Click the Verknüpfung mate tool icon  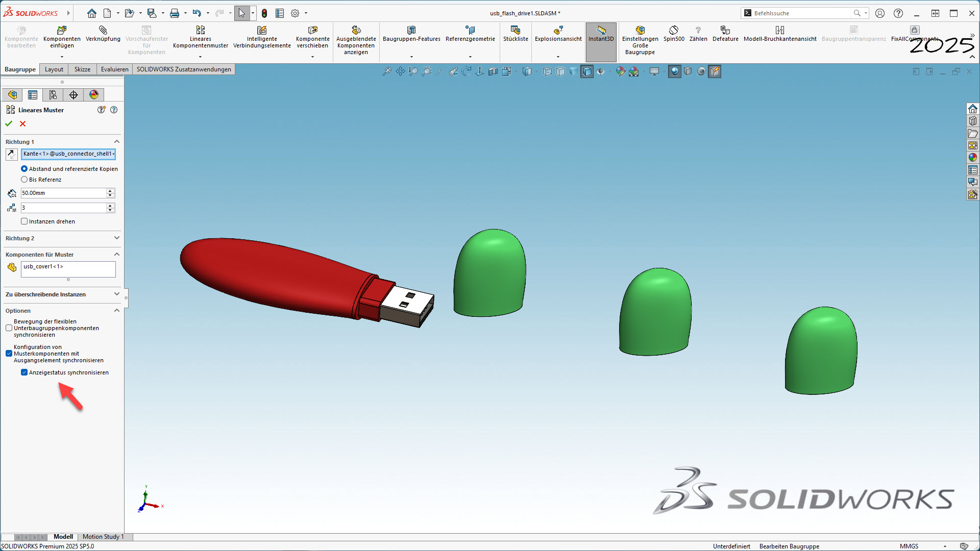103,31
